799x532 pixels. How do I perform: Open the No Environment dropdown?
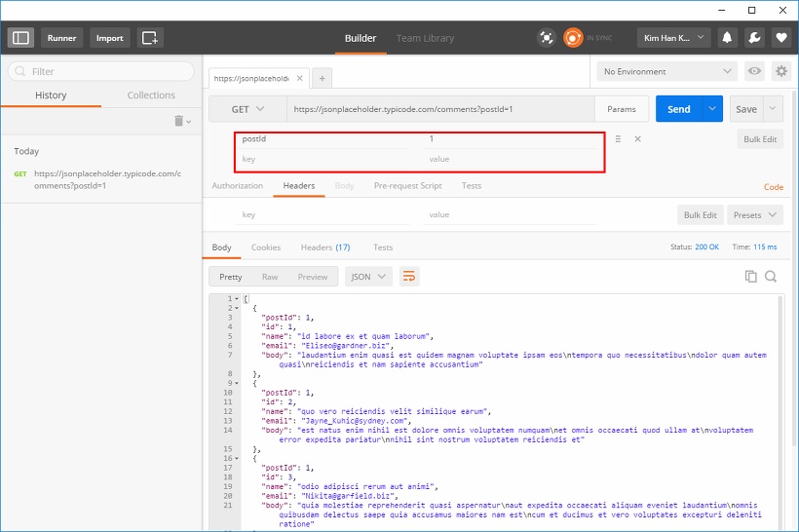point(667,71)
